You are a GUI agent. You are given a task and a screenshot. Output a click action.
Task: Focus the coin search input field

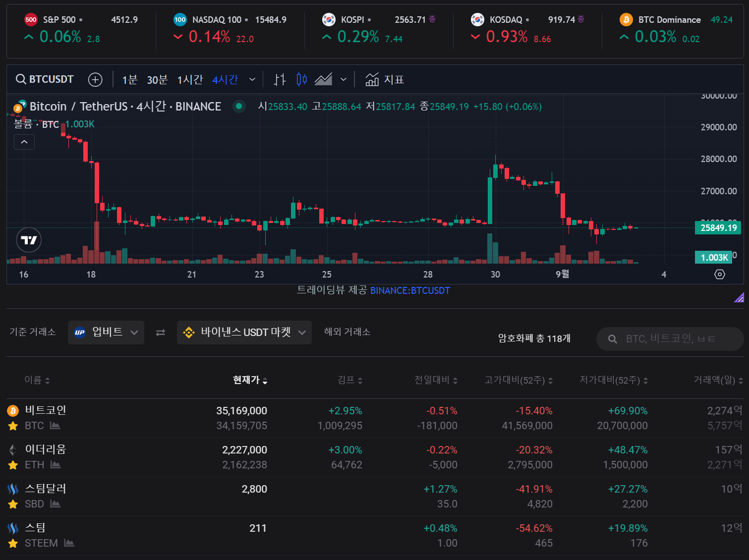(x=670, y=339)
